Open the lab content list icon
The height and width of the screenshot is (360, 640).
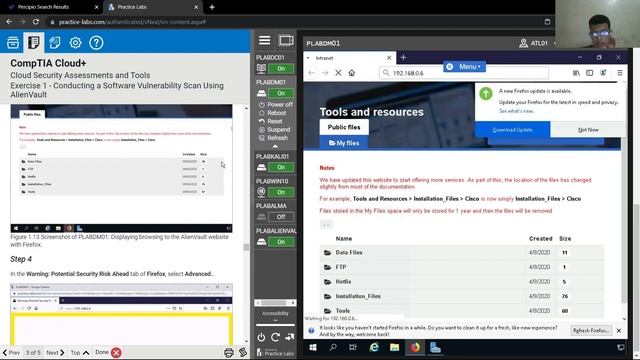pyautogui.click(x=13, y=42)
